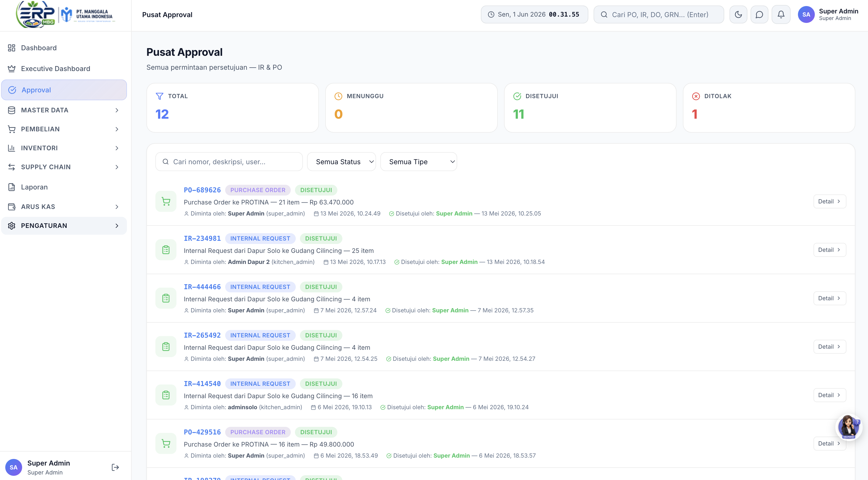
Task: Go to Dashboard in sidebar
Action: click(x=64, y=48)
